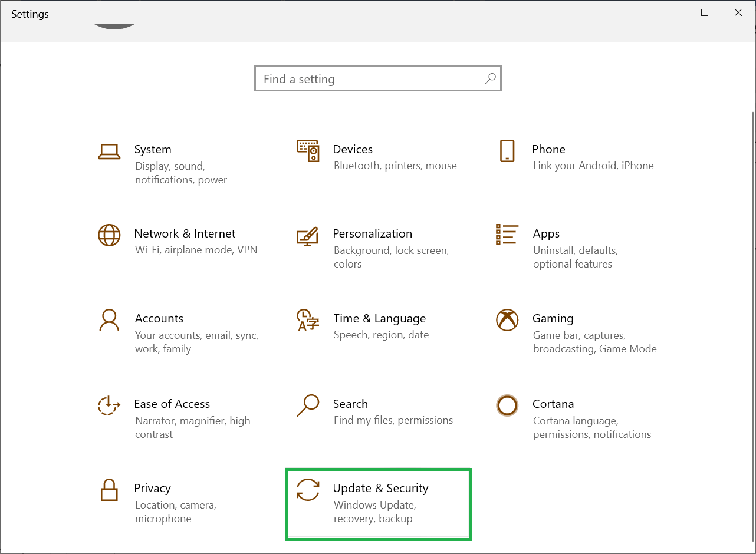Click the Accounts heading text
The height and width of the screenshot is (554, 756).
coord(159,318)
